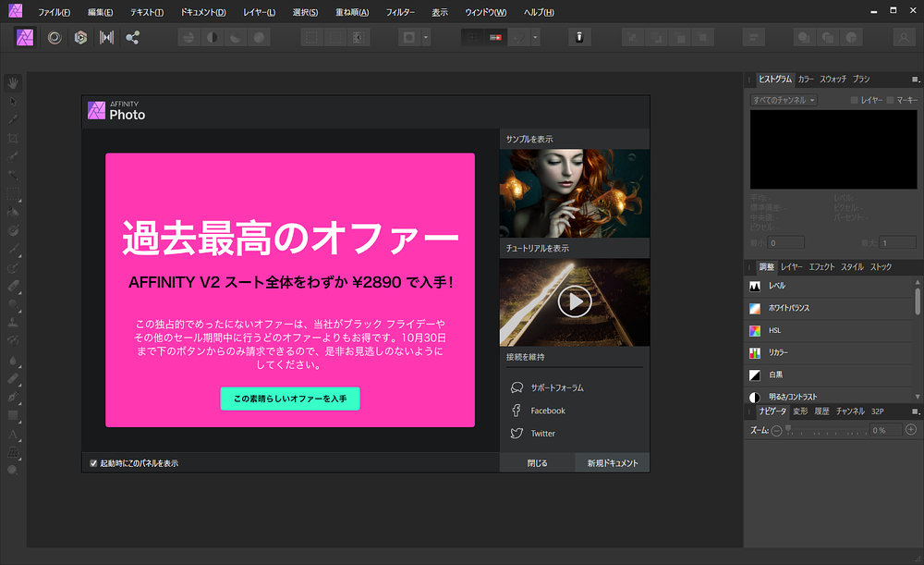The height and width of the screenshot is (565, 924).
Task: Switch to the ストック tab
Action: pos(881,267)
